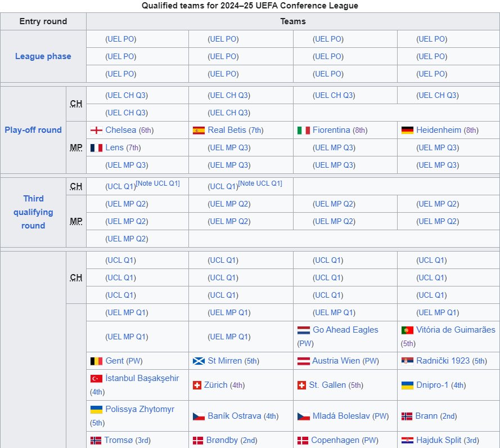The image size is (500, 448).
Task: Click the Germany flag beside Heidenheim
Action: 407,130
